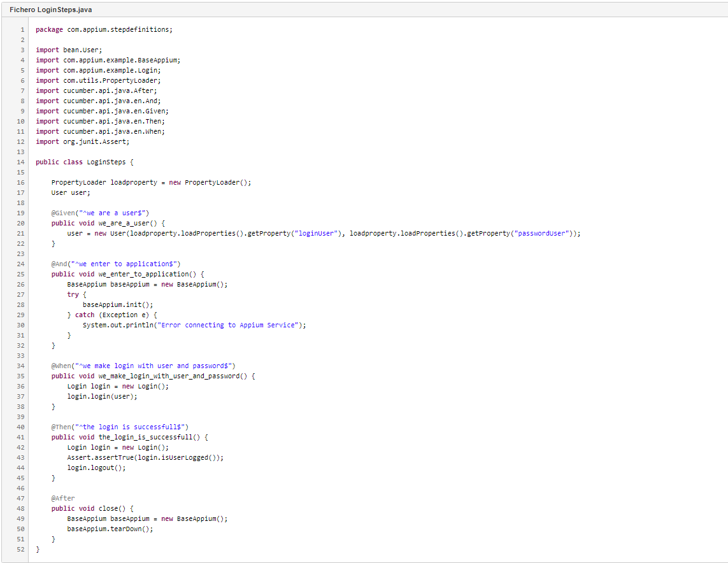Image resolution: width=728 pixels, height=563 pixels.
Task: Click the 'PropertyLoader loadproperty = new PropertyLoader();' line
Action: 152,182
